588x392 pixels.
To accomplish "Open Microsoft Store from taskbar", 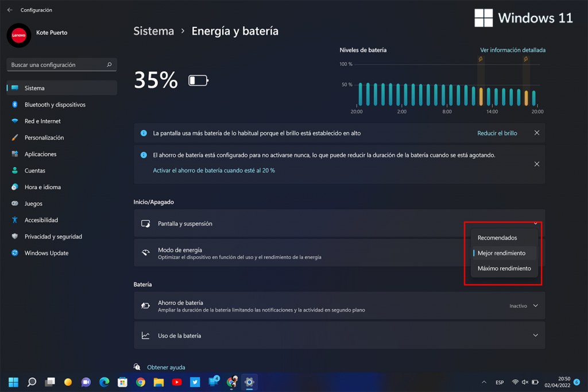I will (122, 382).
